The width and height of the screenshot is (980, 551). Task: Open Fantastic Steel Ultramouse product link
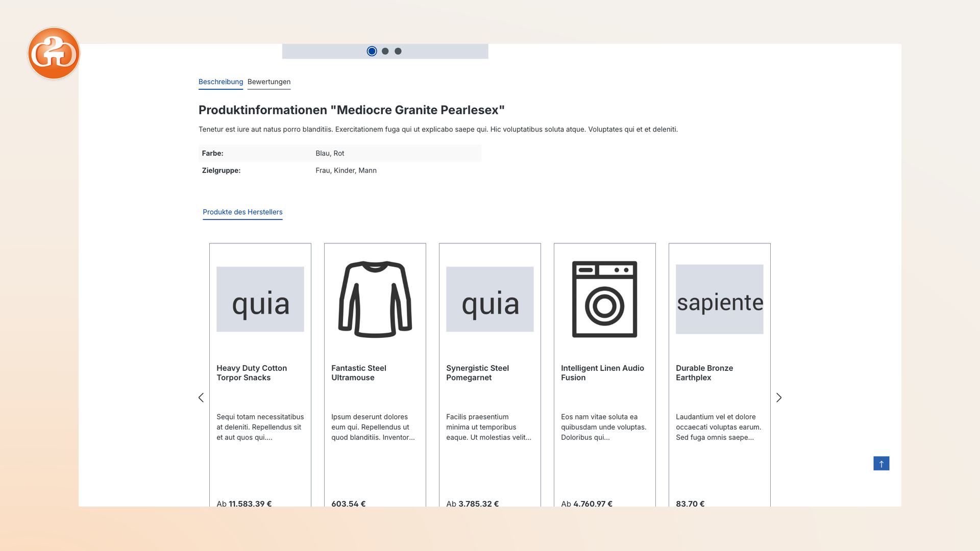pyautogui.click(x=359, y=373)
